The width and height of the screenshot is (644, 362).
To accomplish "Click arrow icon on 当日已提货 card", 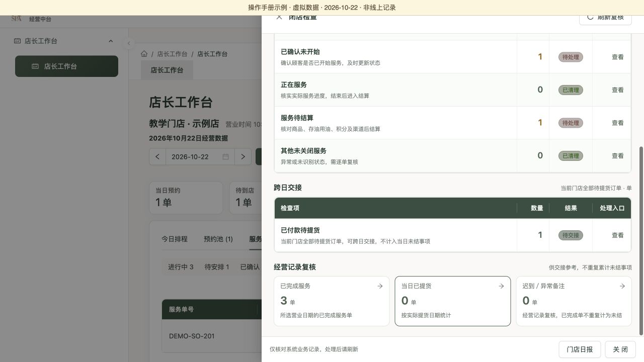I will pos(501,286).
